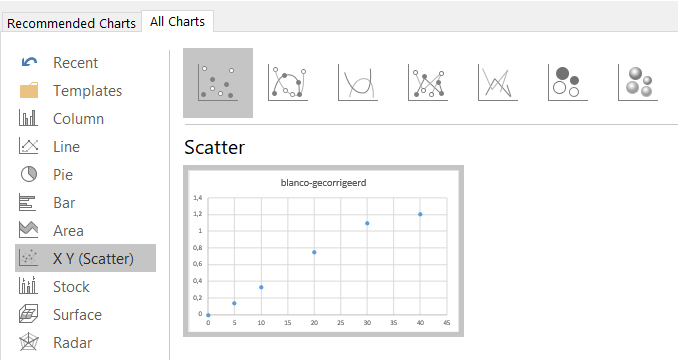678x360 pixels.
Task: Choose Scatter with Smooth Lines icon
Action: pyautogui.click(x=358, y=83)
